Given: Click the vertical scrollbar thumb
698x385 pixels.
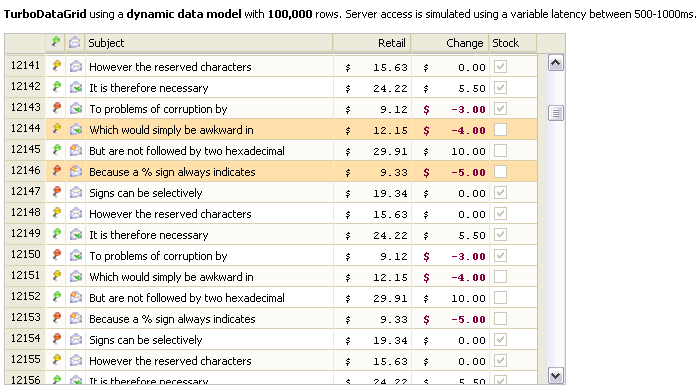Looking at the screenshot, I should [556, 113].
